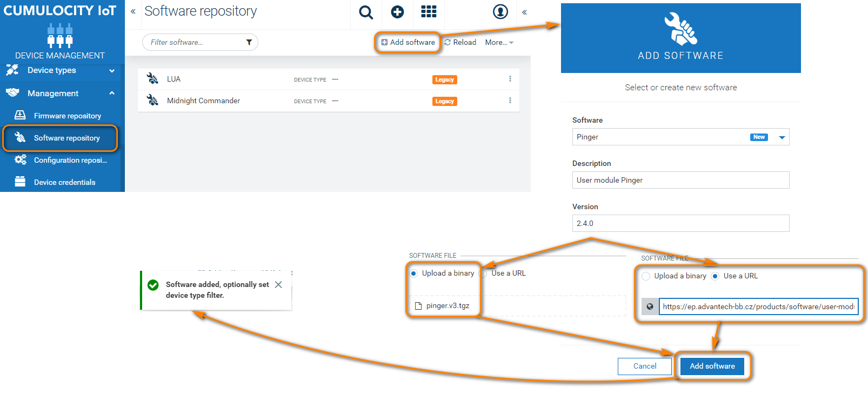Screen dimensions: 868x400
Task: Select the checked Use a URL option
Action: pos(715,276)
